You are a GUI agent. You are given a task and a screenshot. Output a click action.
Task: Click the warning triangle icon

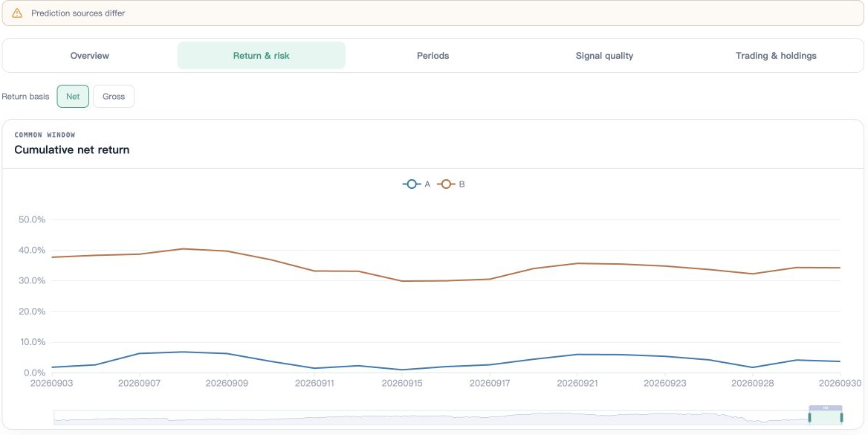[x=17, y=13]
